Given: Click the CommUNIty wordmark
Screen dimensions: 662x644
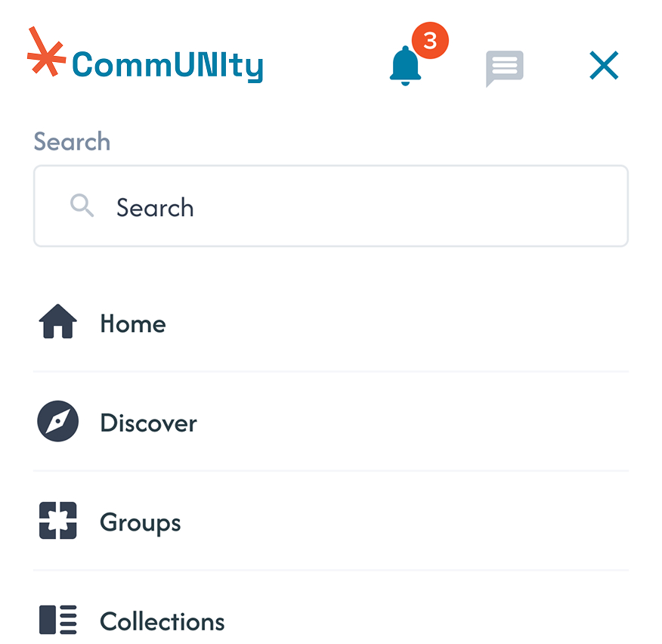Looking at the screenshot, I should 167,64.
